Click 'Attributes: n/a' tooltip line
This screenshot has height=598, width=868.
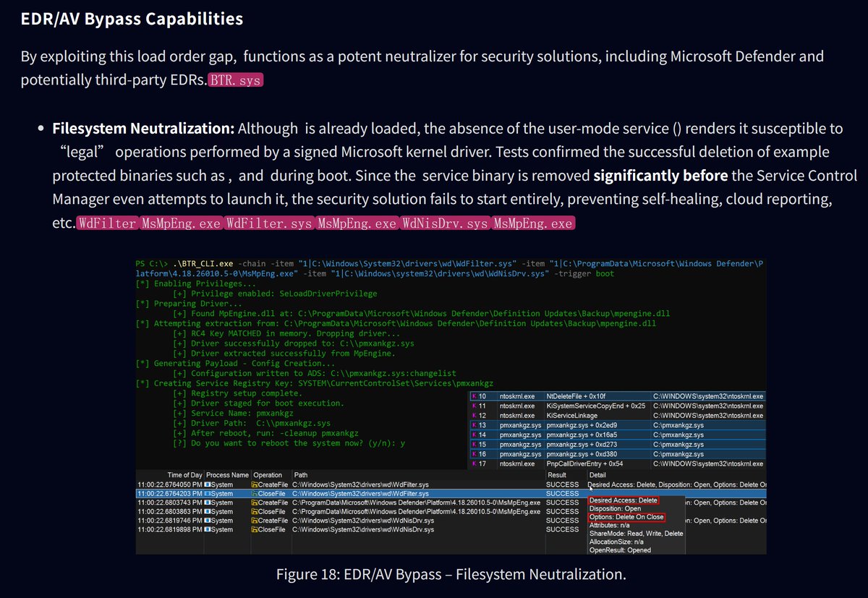610,525
